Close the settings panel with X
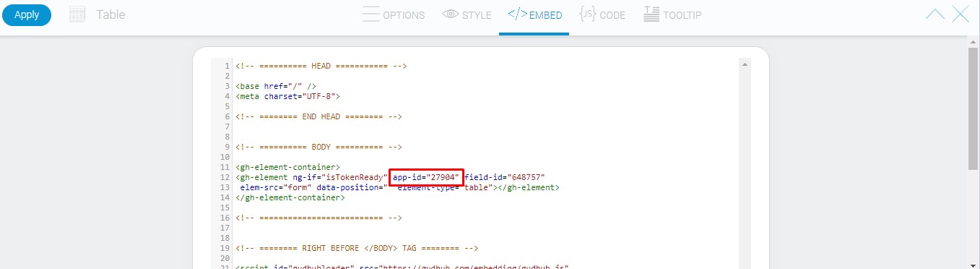 (x=960, y=14)
